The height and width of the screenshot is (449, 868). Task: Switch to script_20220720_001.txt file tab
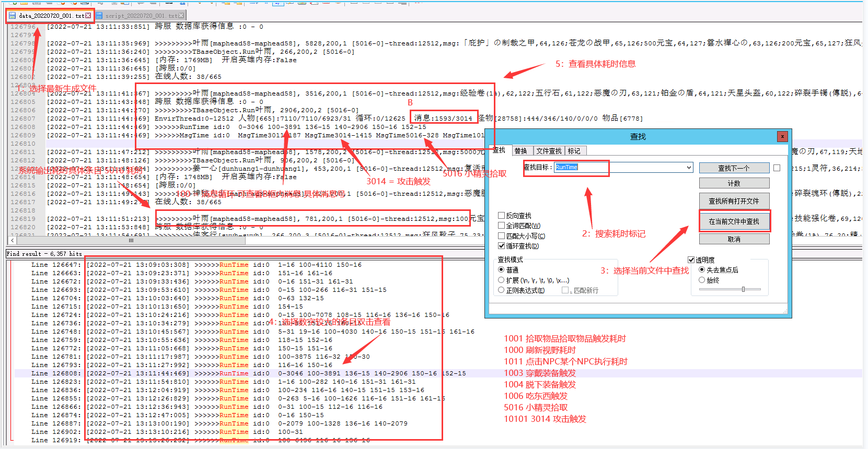pyautogui.click(x=140, y=16)
